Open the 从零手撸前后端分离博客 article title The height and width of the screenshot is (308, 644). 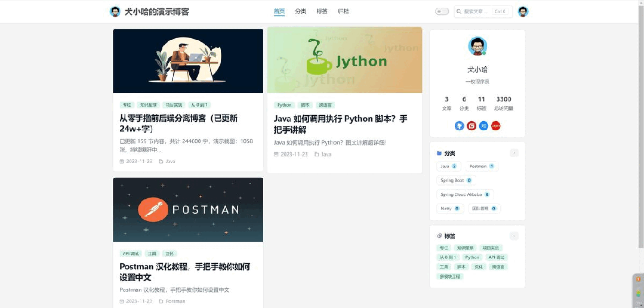tap(178, 124)
